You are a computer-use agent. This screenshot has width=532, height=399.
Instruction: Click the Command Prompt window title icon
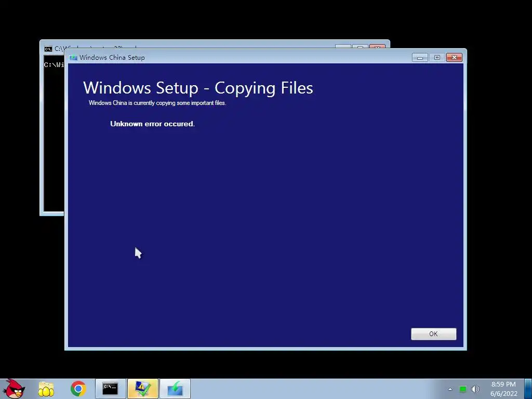48,49
